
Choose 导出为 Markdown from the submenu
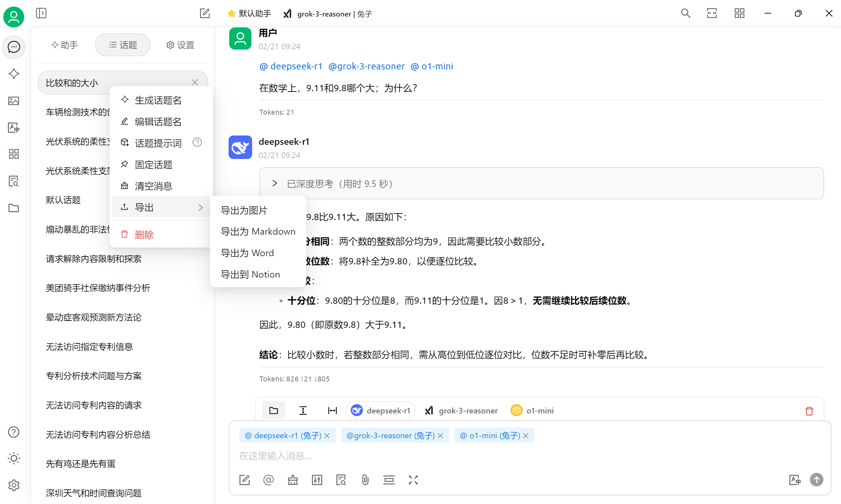point(258,232)
